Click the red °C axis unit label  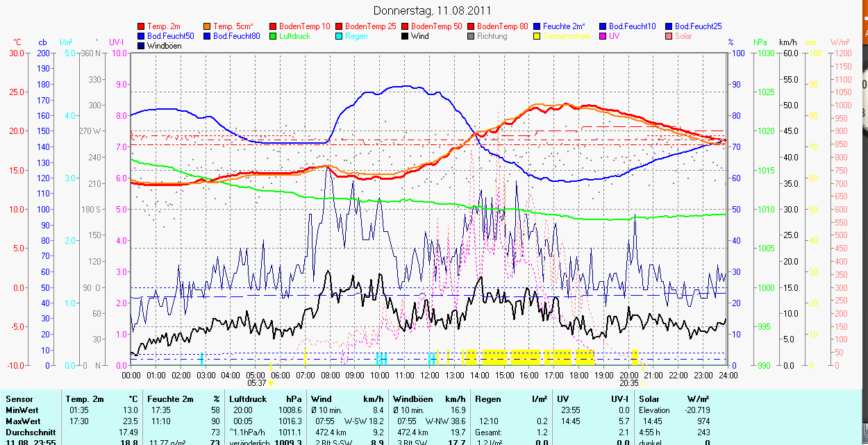tap(18, 42)
